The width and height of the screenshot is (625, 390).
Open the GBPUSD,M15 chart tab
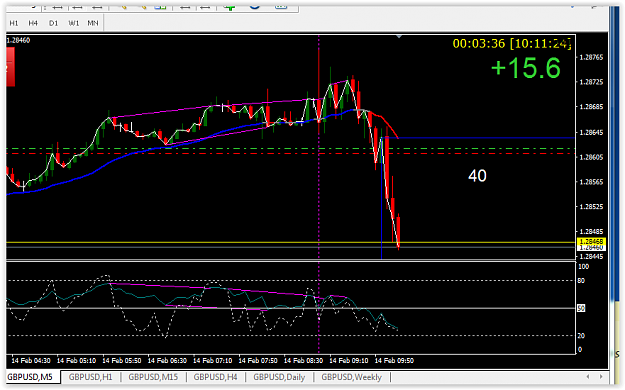pyautogui.click(x=153, y=377)
